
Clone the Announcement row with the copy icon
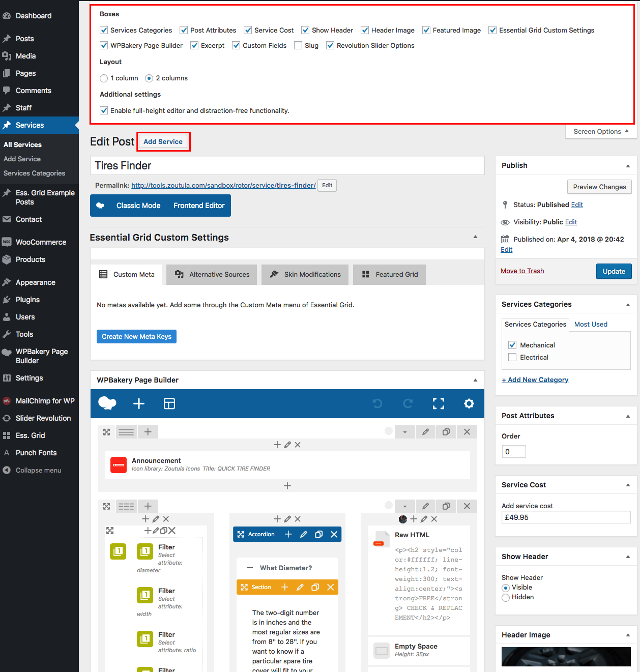pos(446,432)
